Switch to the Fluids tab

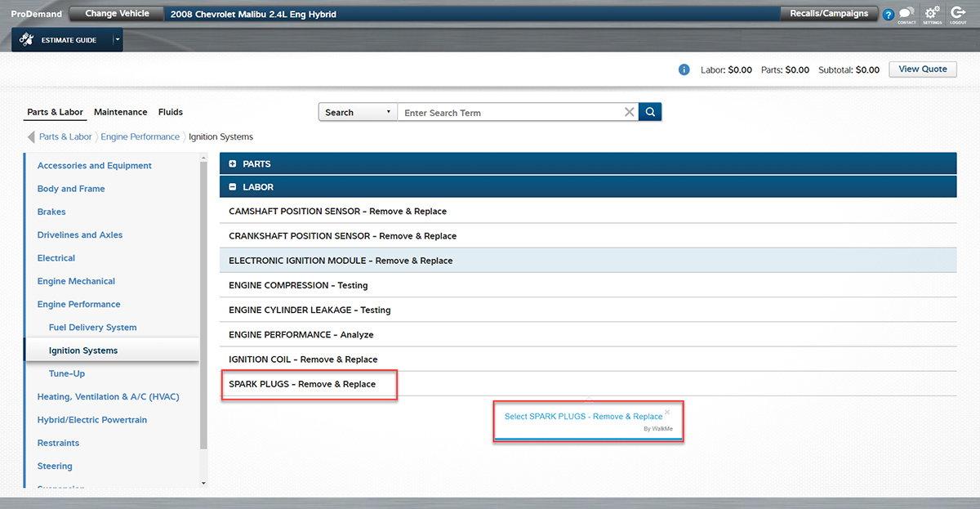pyautogui.click(x=171, y=112)
